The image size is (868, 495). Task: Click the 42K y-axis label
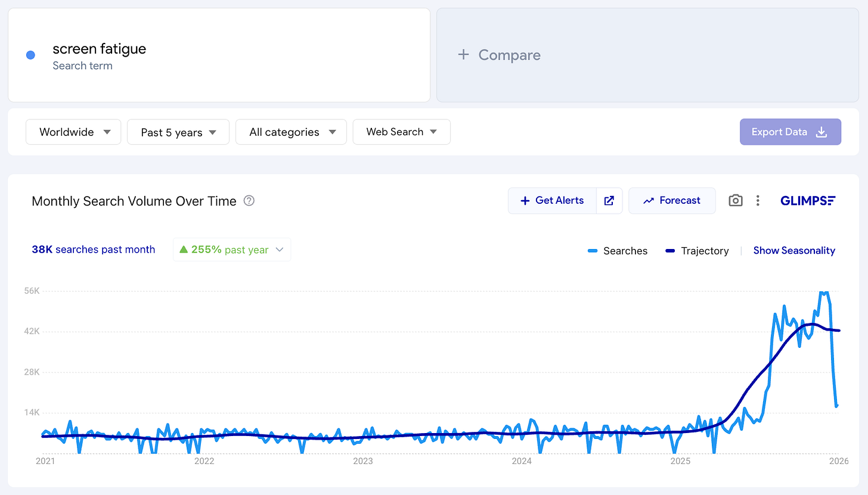click(x=32, y=332)
